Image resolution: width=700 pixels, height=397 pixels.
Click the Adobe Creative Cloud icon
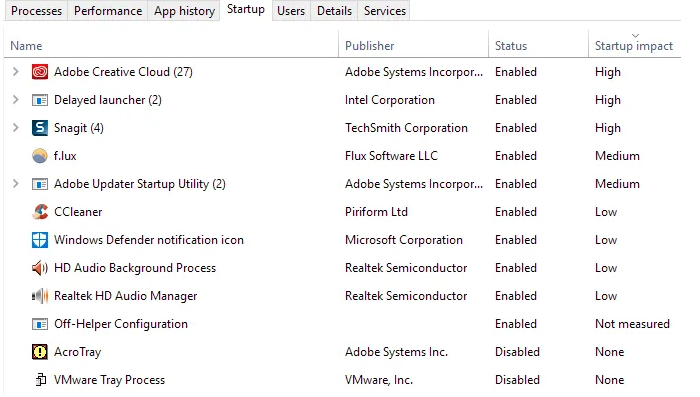[x=40, y=72]
